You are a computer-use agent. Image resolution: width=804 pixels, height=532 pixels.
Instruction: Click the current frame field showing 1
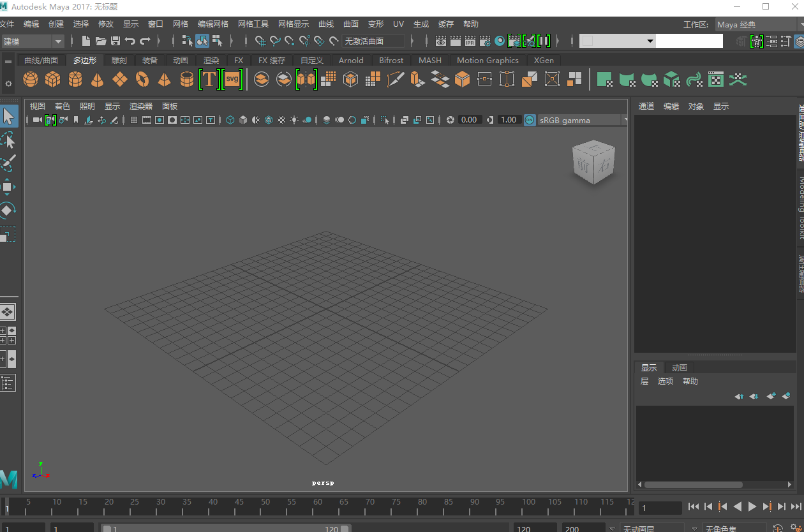tap(659, 507)
